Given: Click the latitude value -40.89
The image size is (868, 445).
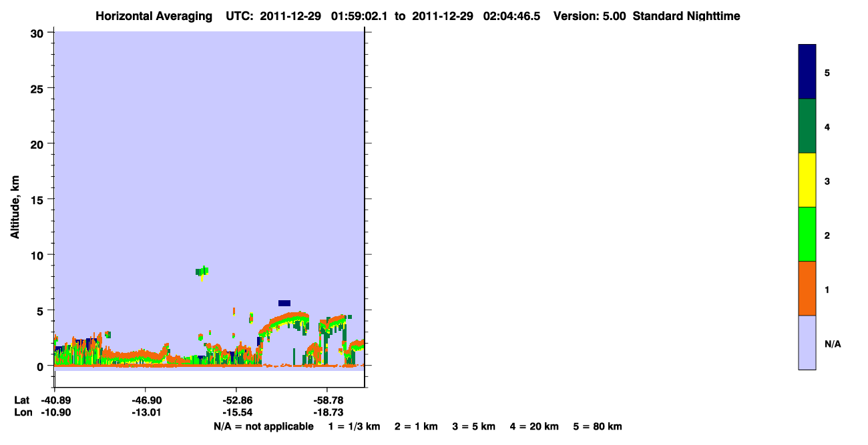Looking at the screenshot, I should pos(55,400).
